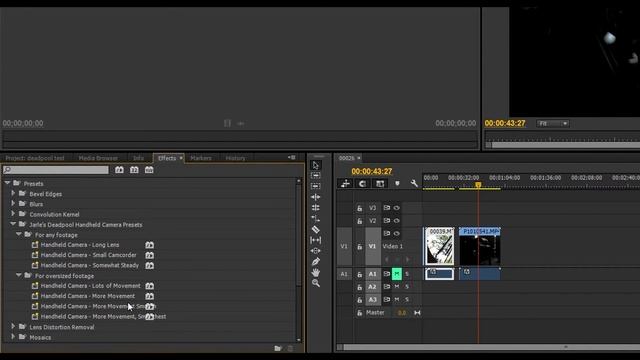
Task: Select the Razor tool
Action: [316, 229]
